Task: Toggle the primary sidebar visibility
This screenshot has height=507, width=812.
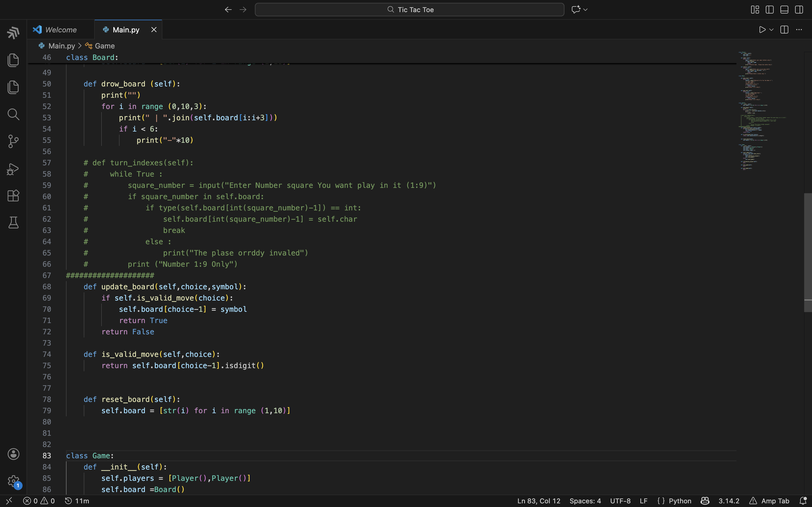Action: (770, 10)
